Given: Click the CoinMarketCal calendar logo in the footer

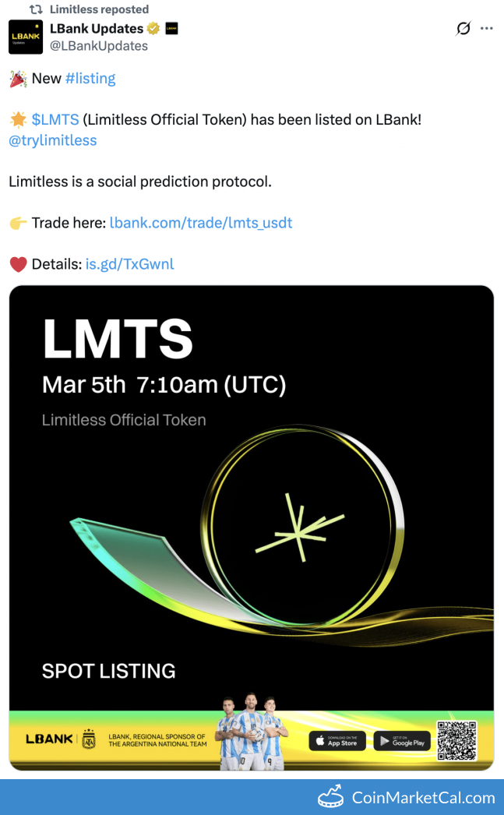Looking at the screenshot, I should tap(330, 797).
